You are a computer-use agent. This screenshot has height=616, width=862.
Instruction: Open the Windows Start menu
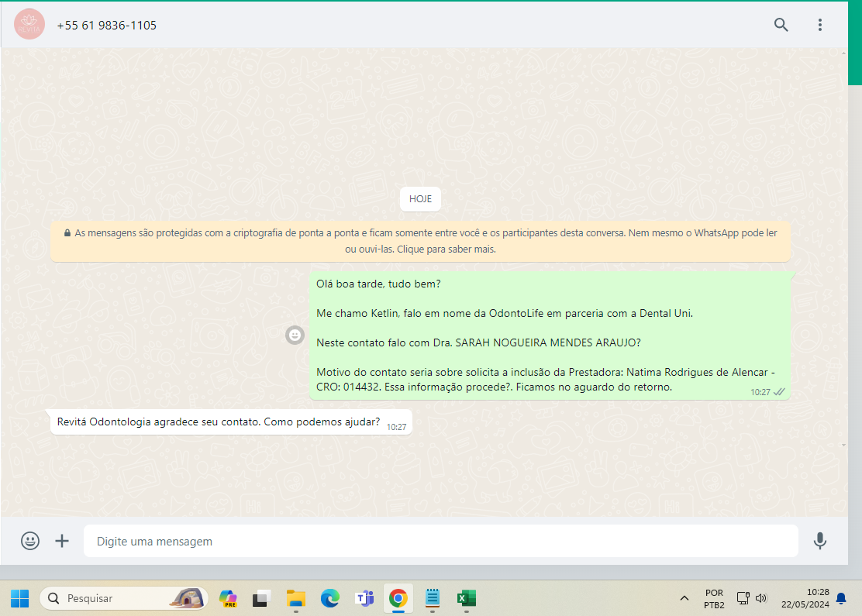(20, 598)
